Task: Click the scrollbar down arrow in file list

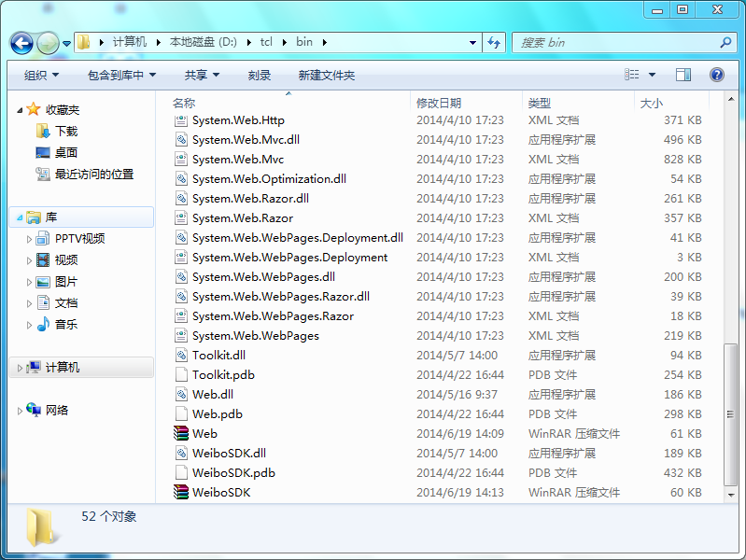Action: 731,496
